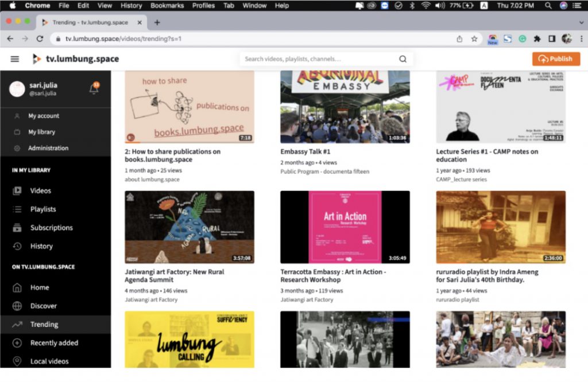Open My account link
The height and width of the screenshot is (382, 588).
(44, 116)
